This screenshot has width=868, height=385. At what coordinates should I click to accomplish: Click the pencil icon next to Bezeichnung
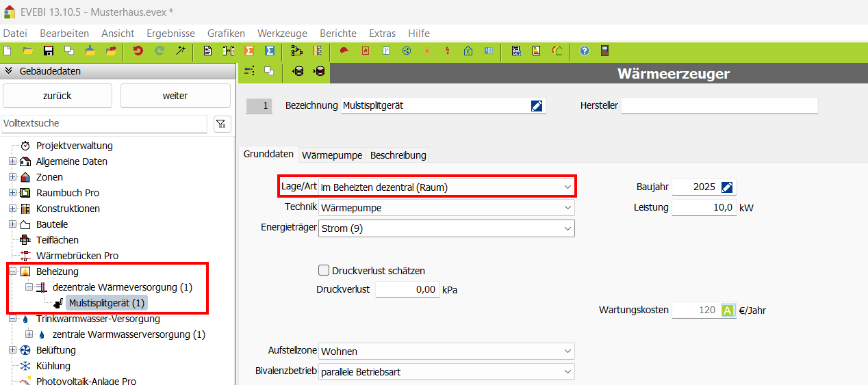click(537, 105)
